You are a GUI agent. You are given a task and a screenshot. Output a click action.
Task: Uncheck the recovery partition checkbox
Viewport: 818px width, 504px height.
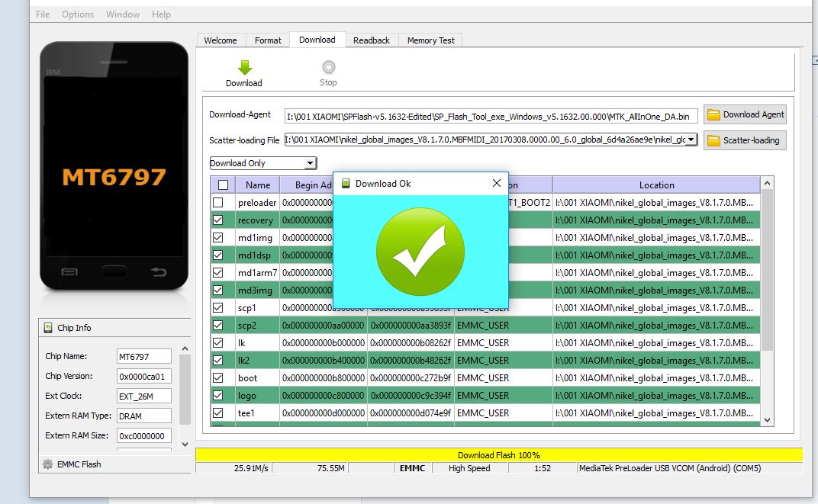(219, 220)
